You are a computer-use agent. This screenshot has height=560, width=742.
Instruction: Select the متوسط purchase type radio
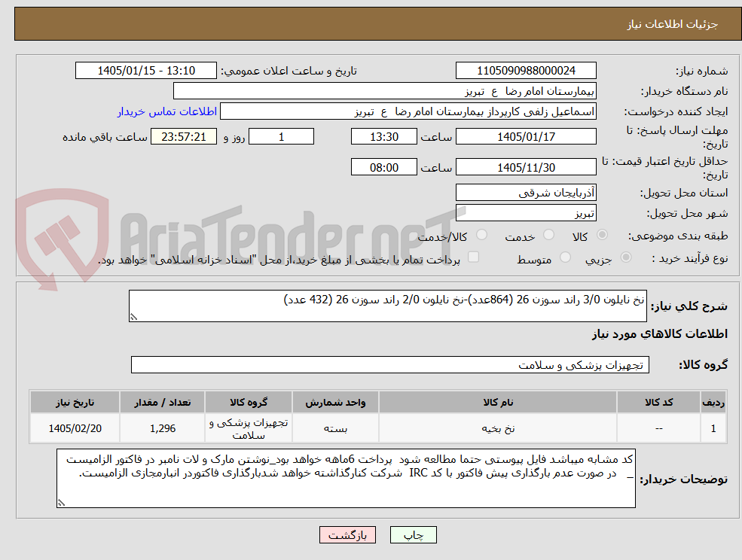pos(565,257)
